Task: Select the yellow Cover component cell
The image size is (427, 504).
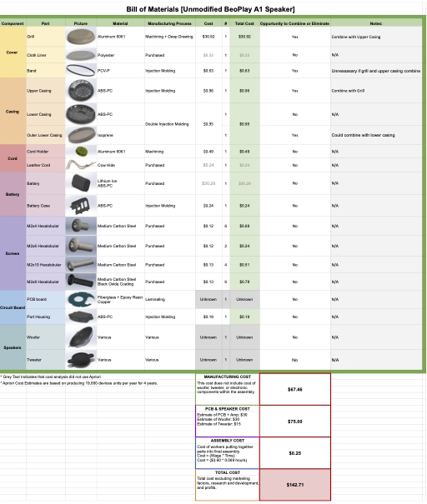Action: click(x=13, y=52)
